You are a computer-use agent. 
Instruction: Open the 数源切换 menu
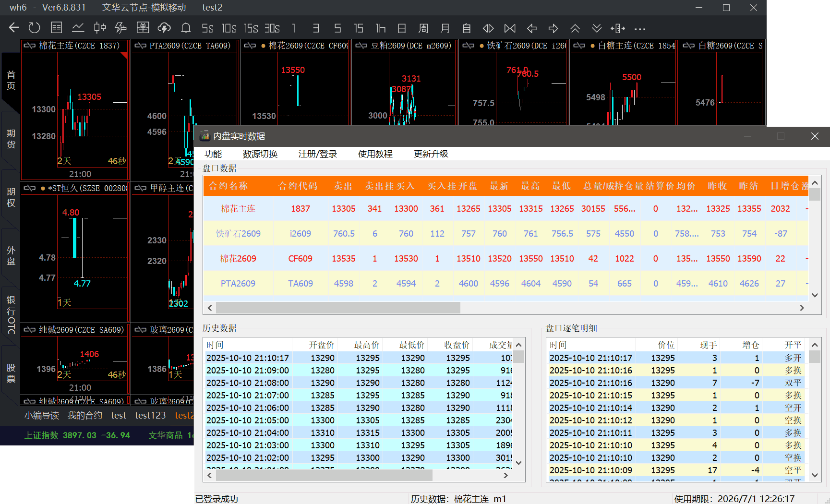[x=260, y=154]
